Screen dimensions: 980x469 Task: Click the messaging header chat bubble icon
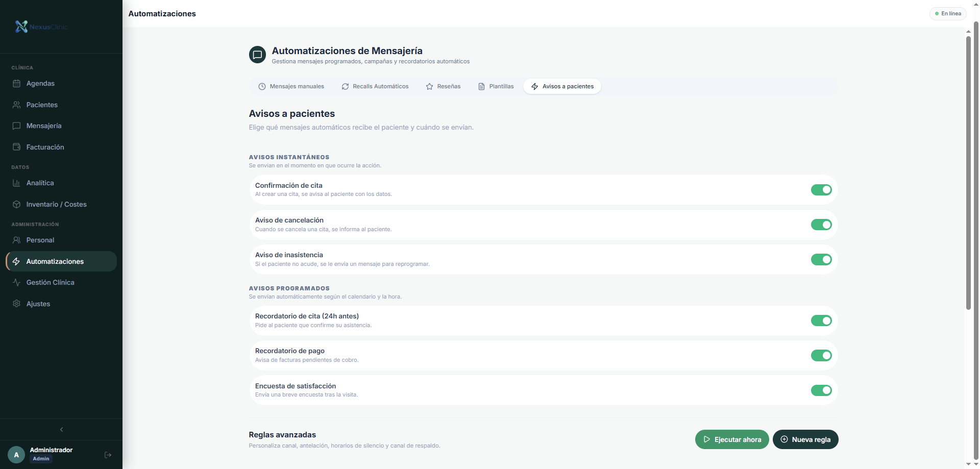pyautogui.click(x=257, y=55)
